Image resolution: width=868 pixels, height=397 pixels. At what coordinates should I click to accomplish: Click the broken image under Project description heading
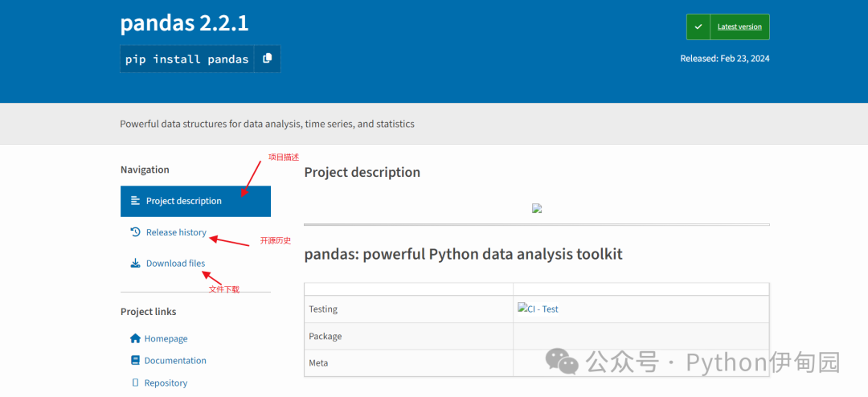tap(537, 208)
